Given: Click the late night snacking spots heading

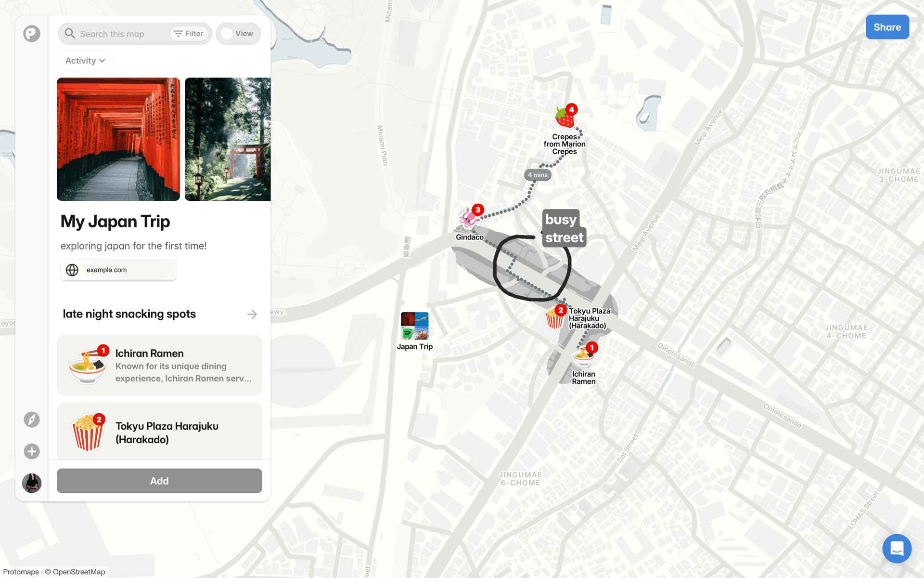Looking at the screenshot, I should tap(129, 314).
